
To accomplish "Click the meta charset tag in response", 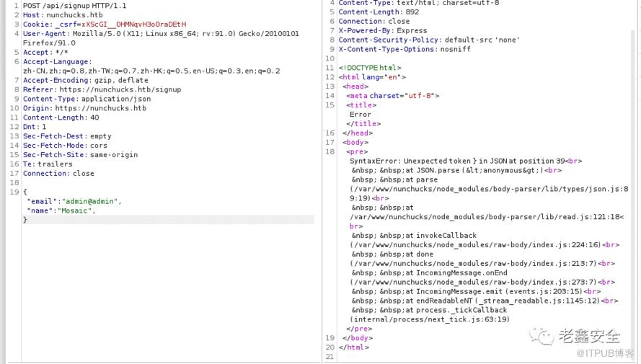I will click(392, 96).
